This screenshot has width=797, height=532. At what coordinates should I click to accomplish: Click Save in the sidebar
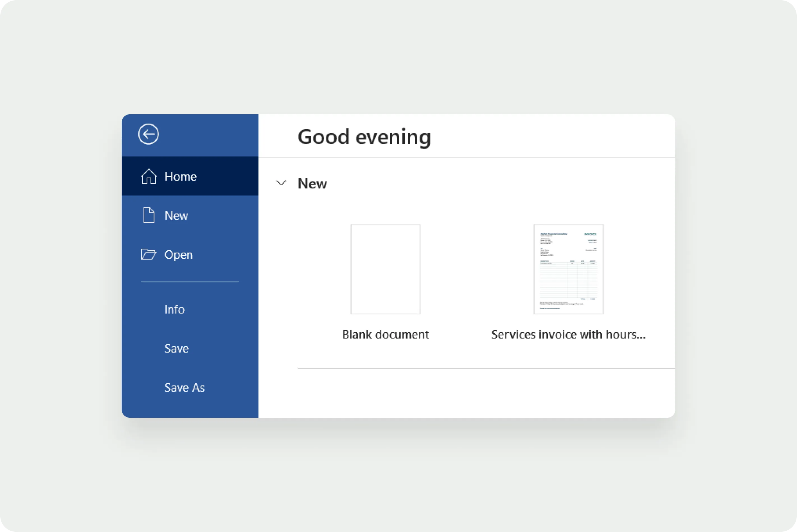pyautogui.click(x=176, y=348)
